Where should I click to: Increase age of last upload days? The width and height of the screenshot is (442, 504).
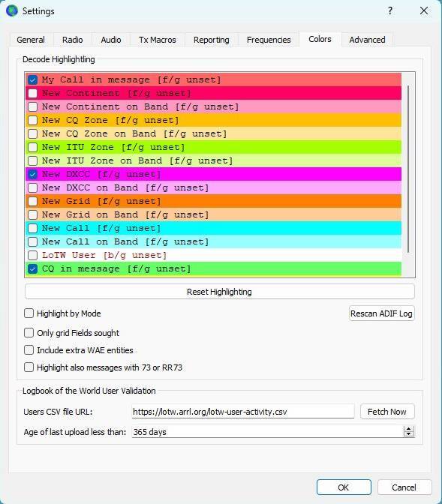pos(408,429)
